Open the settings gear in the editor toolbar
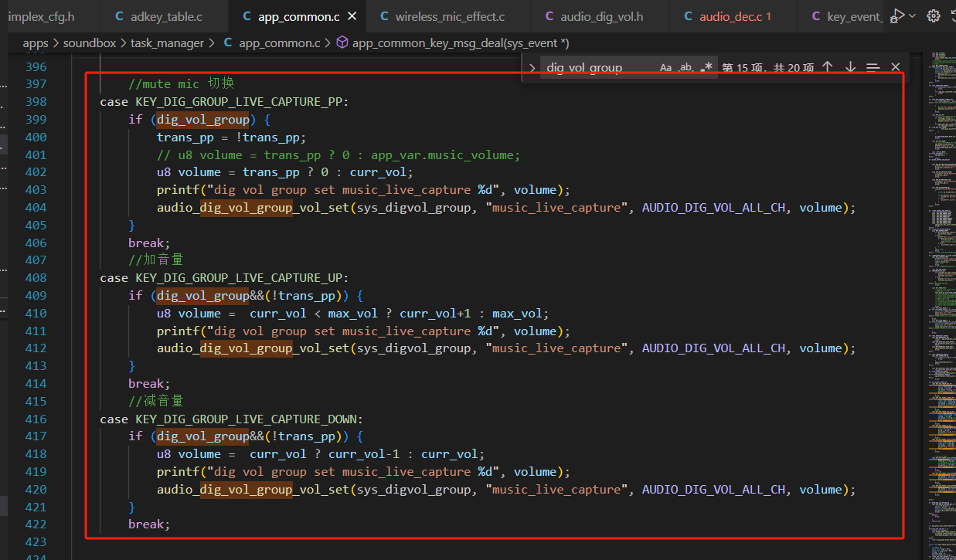 coord(934,15)
